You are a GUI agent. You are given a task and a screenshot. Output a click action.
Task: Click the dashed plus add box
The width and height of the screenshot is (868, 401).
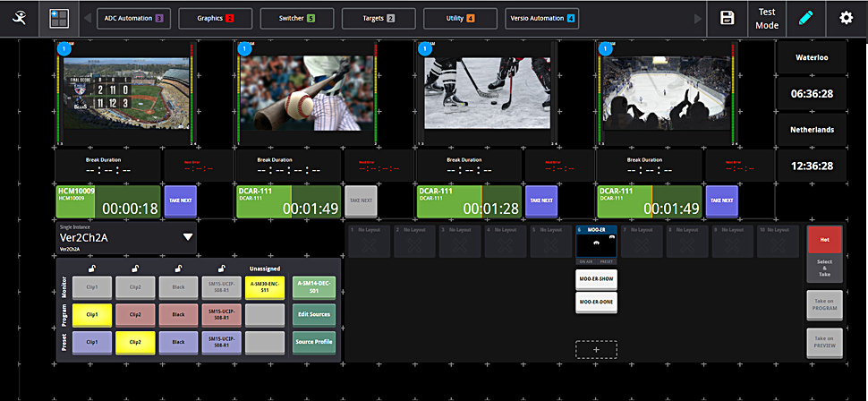pos(596,349)
